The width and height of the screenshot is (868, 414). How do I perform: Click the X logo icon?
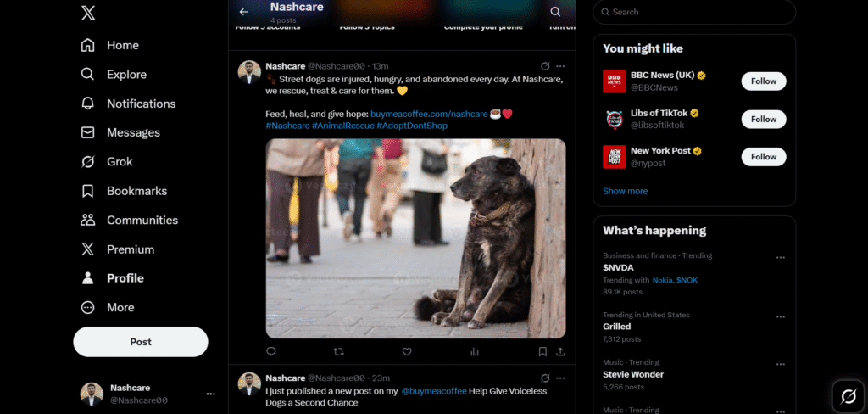click(x=88, y=12)
